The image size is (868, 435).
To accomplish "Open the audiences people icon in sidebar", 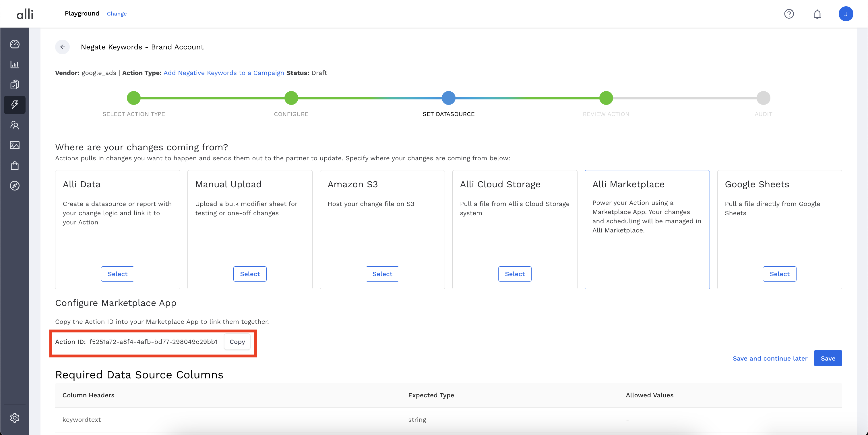I will pos(14,125).
